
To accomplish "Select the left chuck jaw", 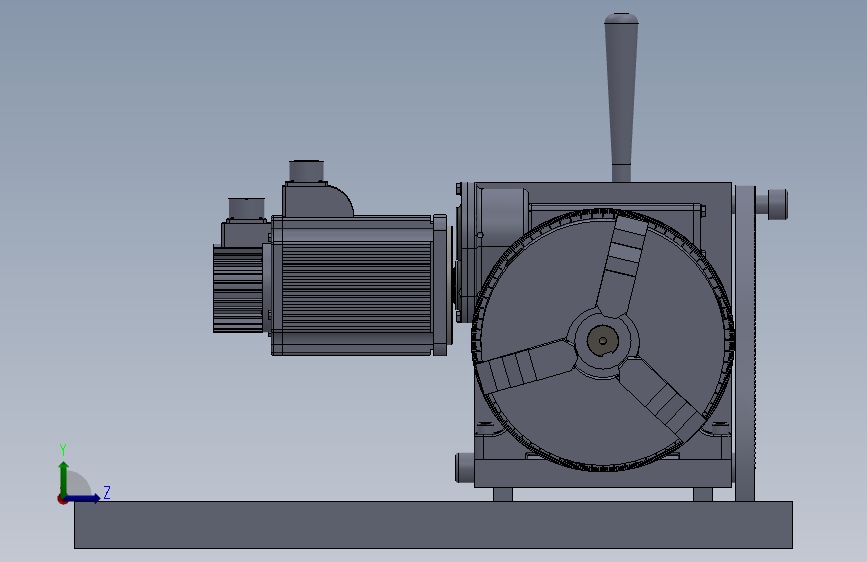I will 525,366.
